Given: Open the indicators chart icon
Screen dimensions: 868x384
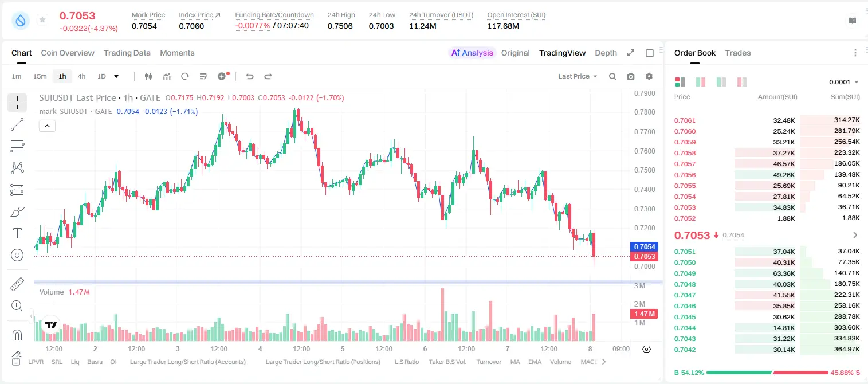Looking at the screenshot, I should click(167, 76).
